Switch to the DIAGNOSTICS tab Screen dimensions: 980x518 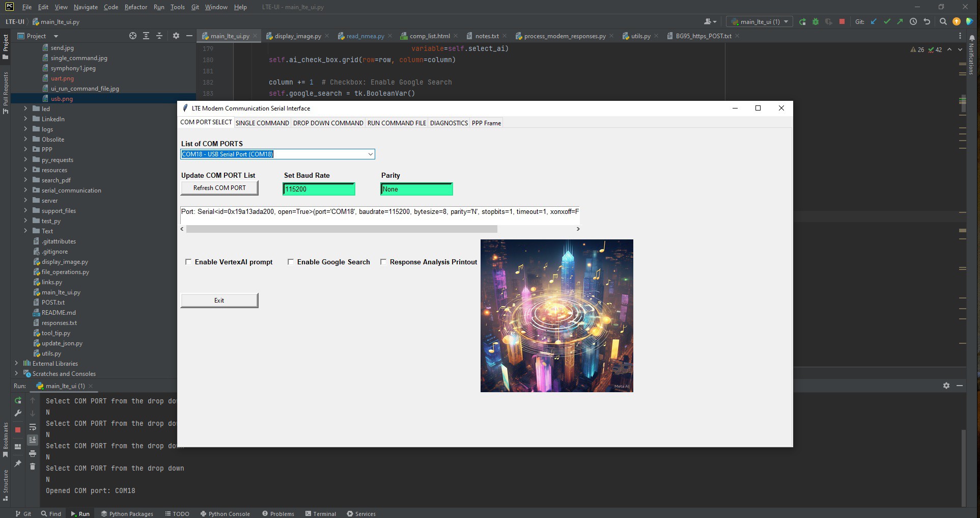(x=449, y=123)
